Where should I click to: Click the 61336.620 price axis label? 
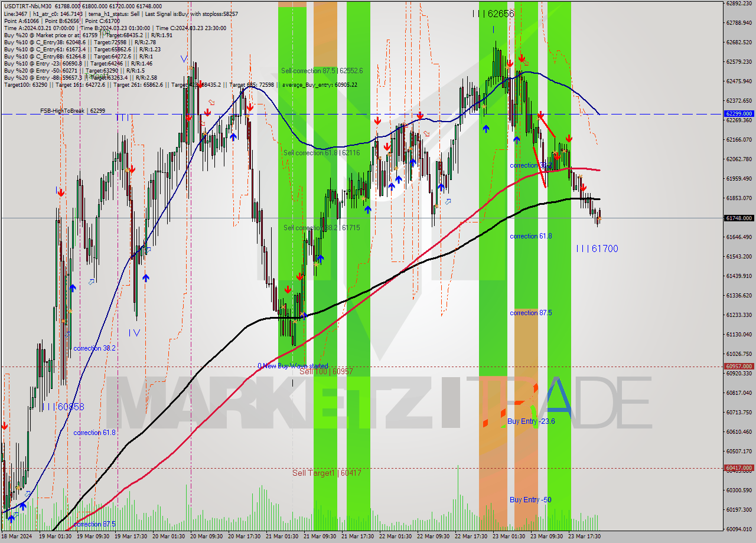(739, 295)
